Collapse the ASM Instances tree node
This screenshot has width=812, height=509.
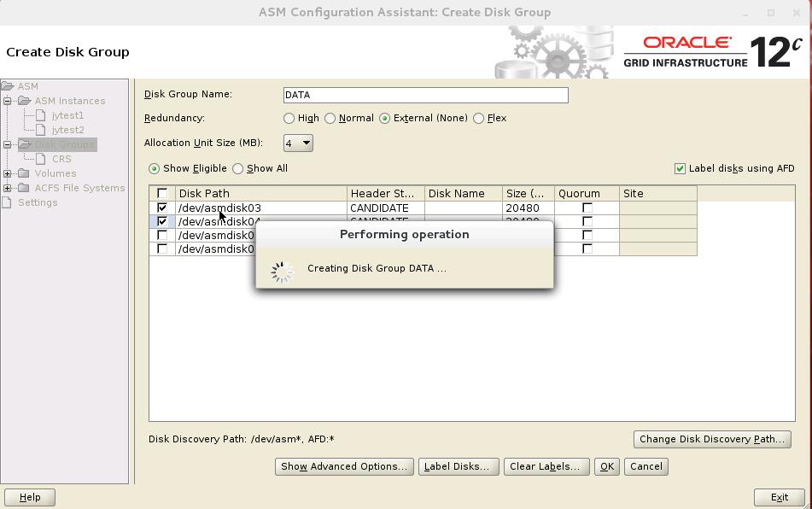click(7, 101)
